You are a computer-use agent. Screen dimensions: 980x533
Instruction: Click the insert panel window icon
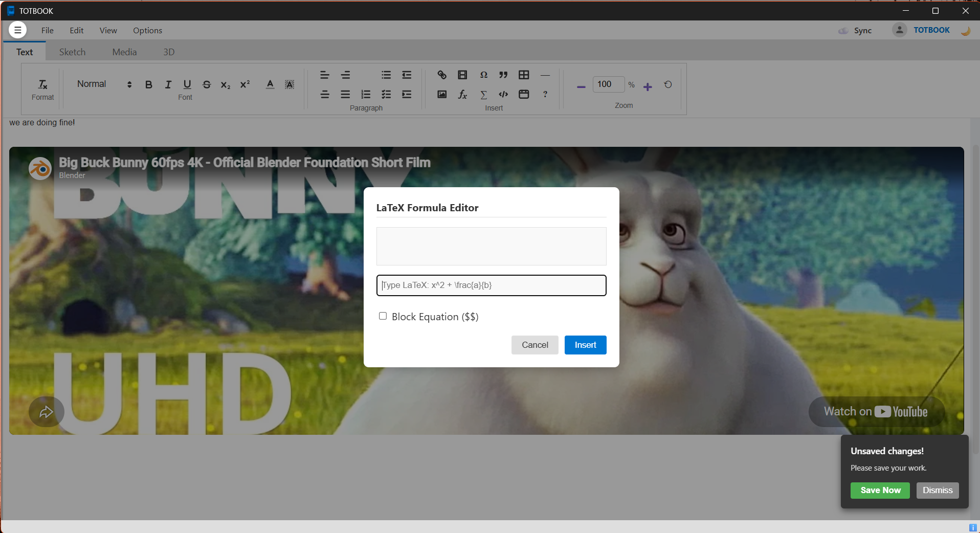point(524,95)
